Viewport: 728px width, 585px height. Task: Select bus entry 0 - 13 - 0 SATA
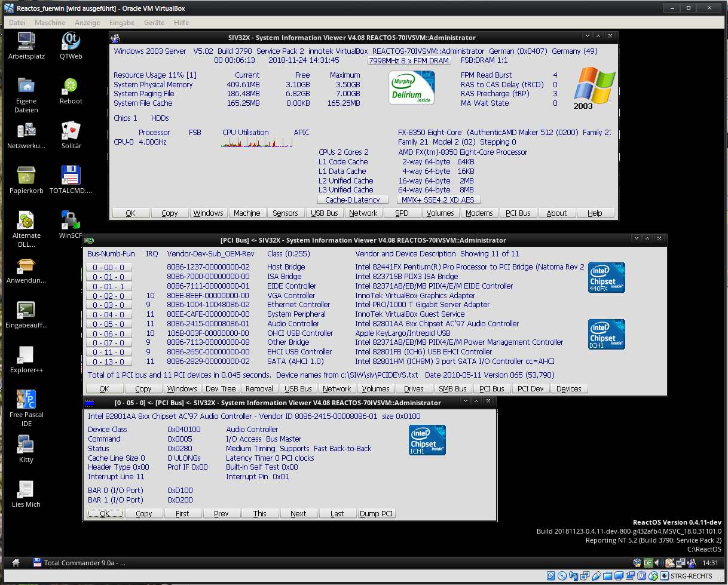point(109,362)
